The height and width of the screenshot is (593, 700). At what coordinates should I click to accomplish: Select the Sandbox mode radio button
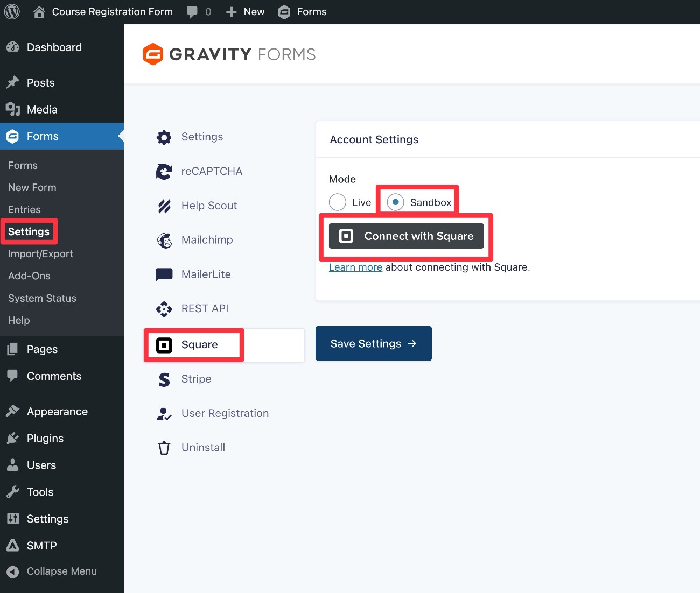point(396,202)
